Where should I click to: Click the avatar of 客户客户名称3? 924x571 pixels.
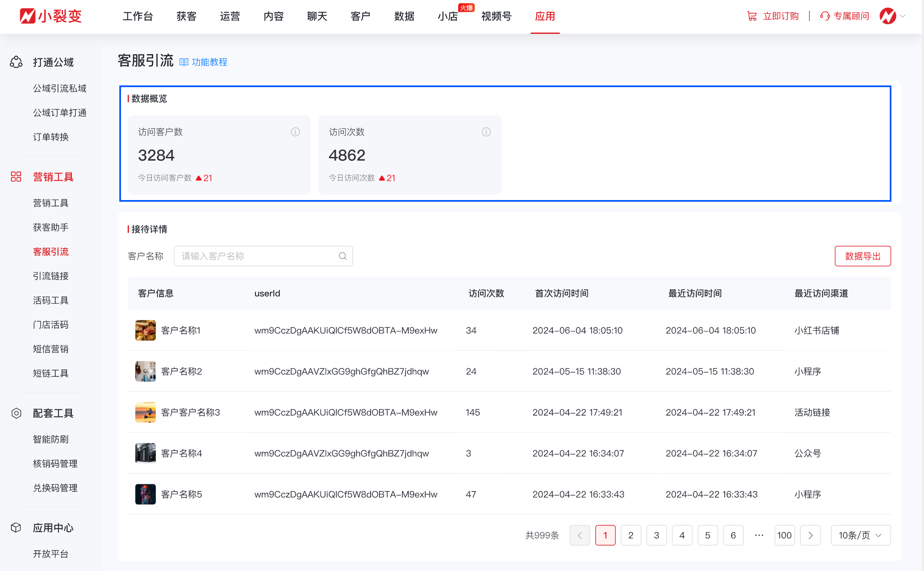pos(146,412)
